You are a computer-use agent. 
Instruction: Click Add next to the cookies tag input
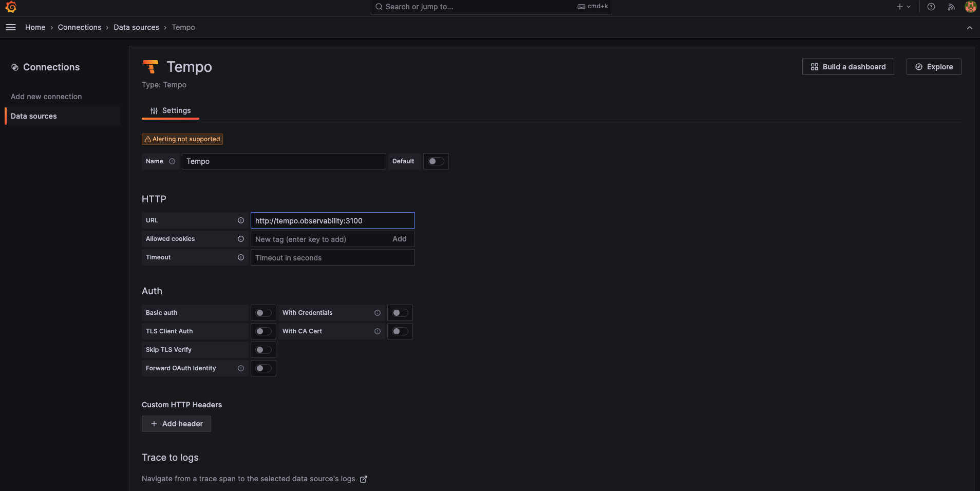click(x=400, y=239)
